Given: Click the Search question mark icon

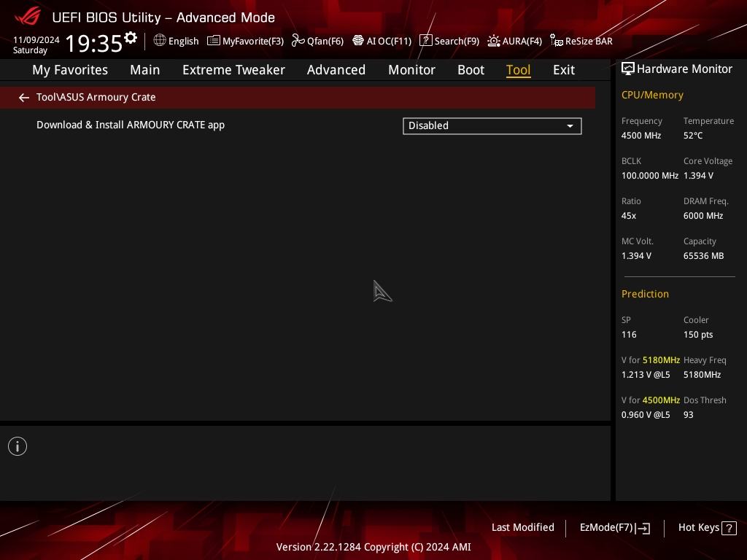Looking at the screenshot, I should (425, 41).
